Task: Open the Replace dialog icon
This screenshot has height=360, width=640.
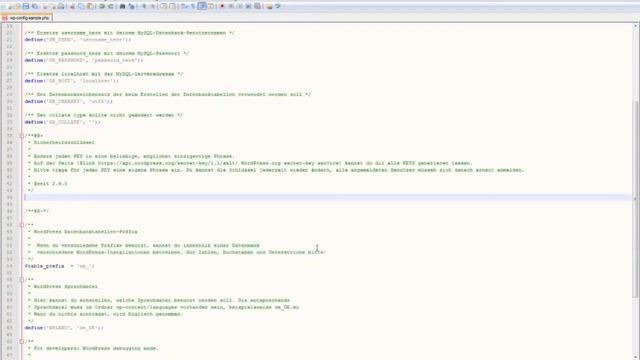Action: click(131, 6)
